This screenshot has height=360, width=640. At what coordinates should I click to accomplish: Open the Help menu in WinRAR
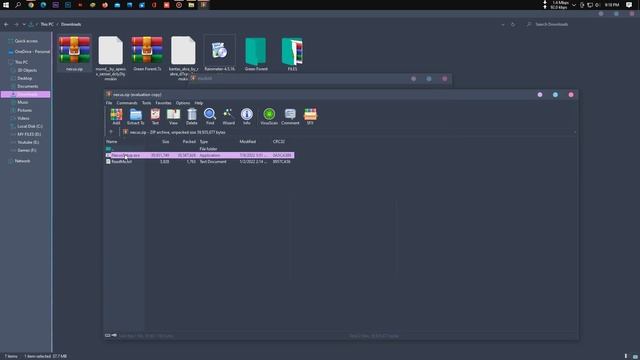pyautogui.click(x=199, y=103)
